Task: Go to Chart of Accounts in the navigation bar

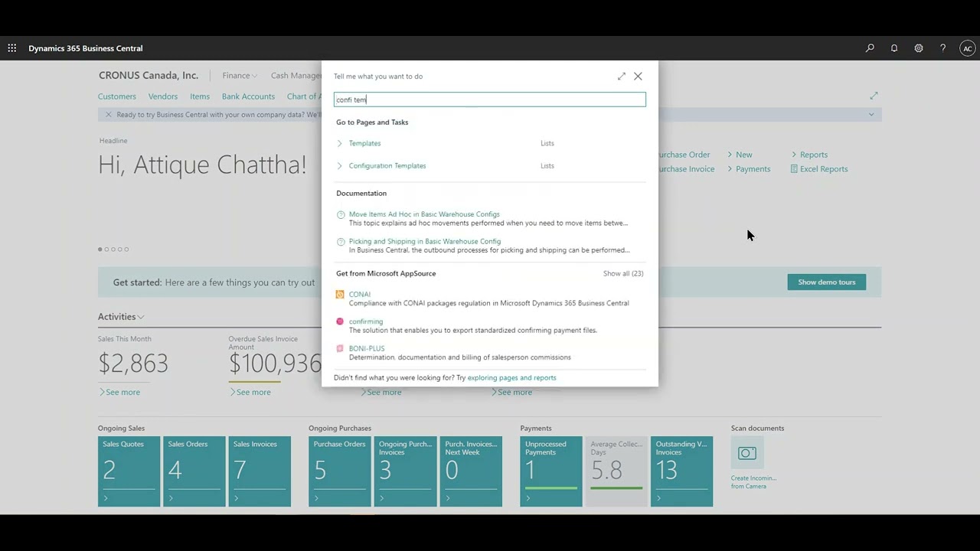Action: 304,96
